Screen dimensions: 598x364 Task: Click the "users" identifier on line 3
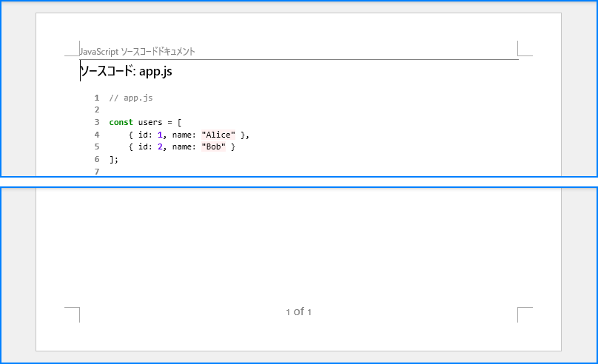pos(150,122)
